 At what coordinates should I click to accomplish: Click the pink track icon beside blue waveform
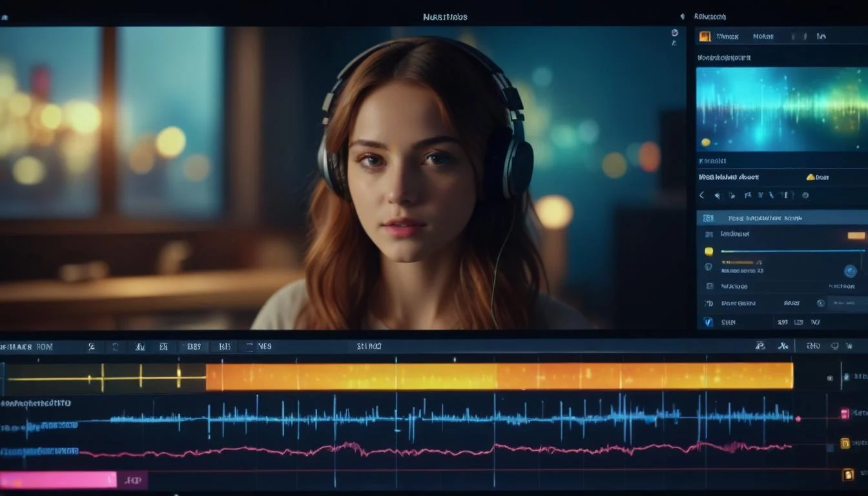pyautogui.click(x=844, y=413)
